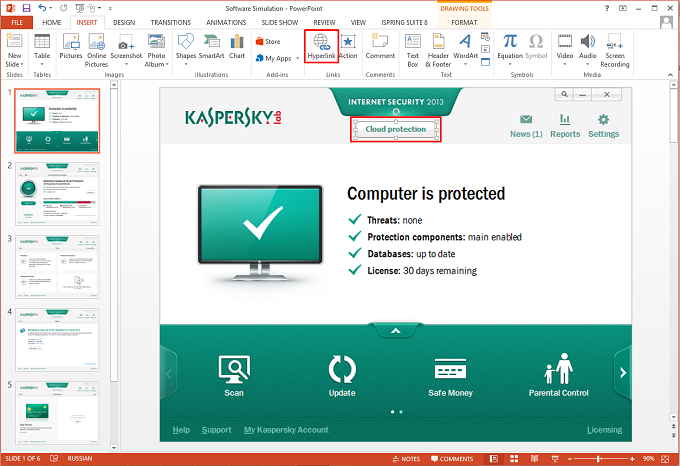The width and height of the screenshot is (680, 466).
Task: Select slide 3 thumbnail
Action: pyautogui.click(x=57, y=267)
